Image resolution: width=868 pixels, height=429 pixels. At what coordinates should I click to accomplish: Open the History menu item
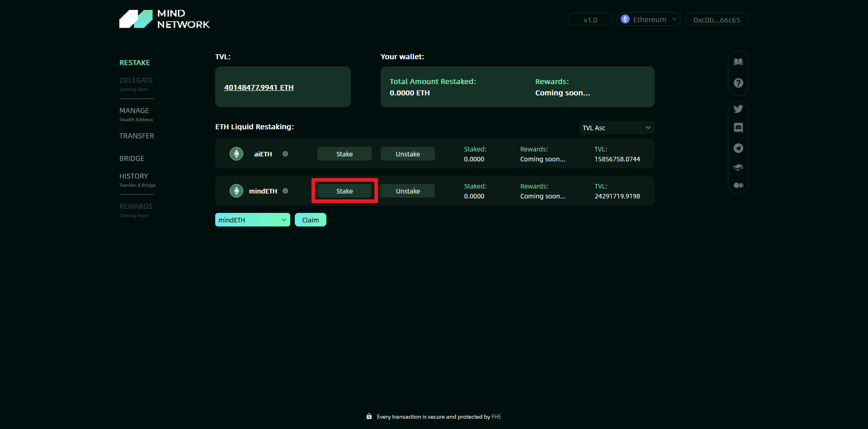pos(133,176)
